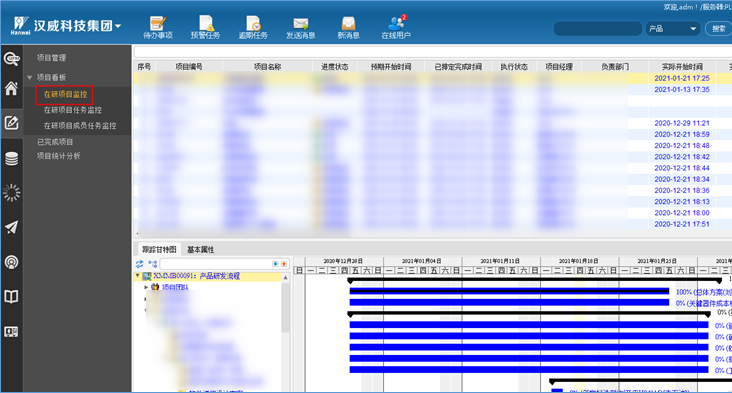
Task: Sort by the 实际开始时间 column header
Action: (x=682, y=67)
